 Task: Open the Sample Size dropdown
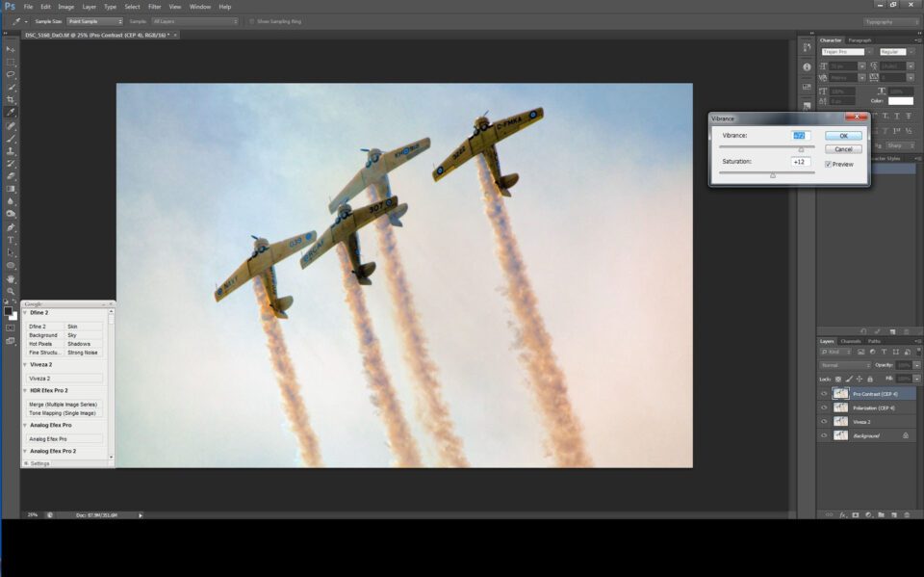point(95,21)
